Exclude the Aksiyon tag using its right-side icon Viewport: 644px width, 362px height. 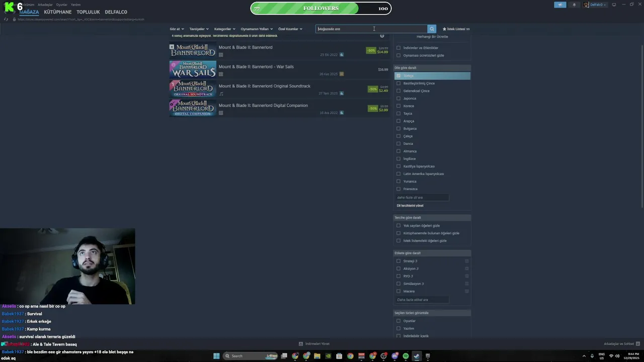(x=467, y=268)
